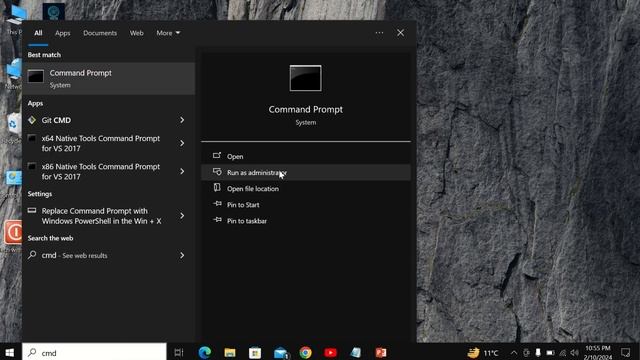The image size is (640, 360).
Task: Expand x64 Native Tools result arrow
Action: pyautogui.click(x=182, y=143)
